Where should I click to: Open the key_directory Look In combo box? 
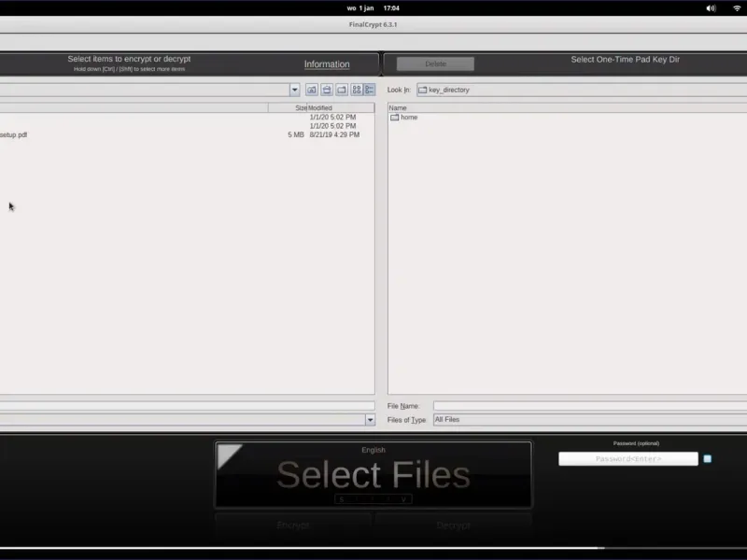582,90
